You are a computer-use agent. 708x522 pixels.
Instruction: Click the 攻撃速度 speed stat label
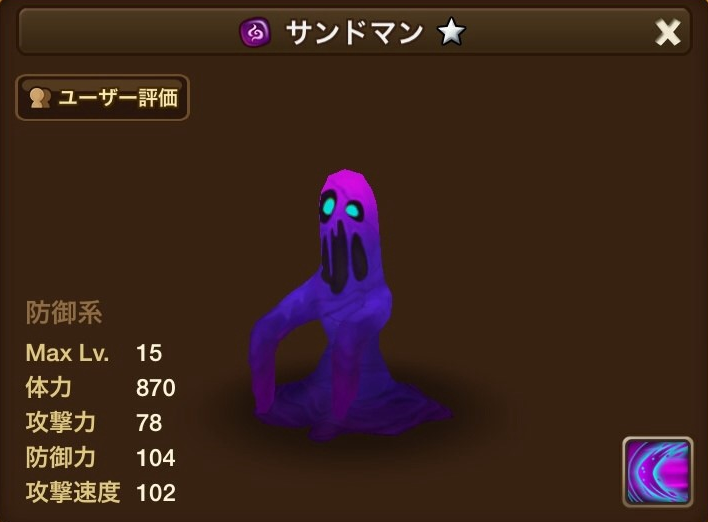point(73,492)
